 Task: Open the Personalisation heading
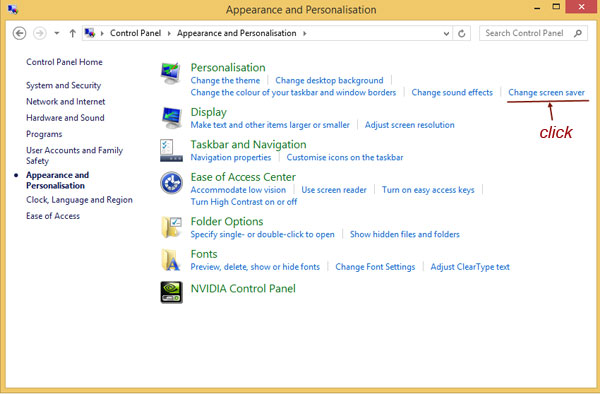[x=228, y=68]
